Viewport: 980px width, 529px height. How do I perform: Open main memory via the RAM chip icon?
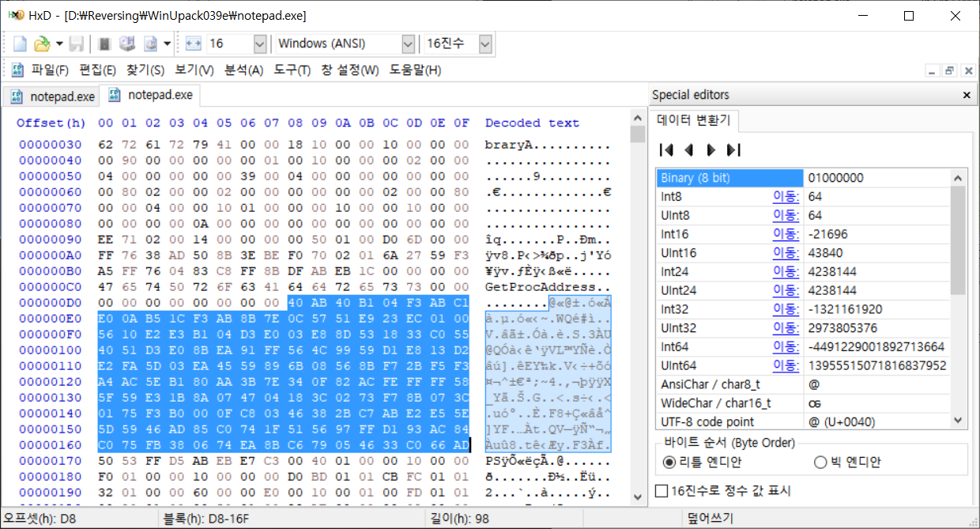pyautogui.click(x=106, y=43)
